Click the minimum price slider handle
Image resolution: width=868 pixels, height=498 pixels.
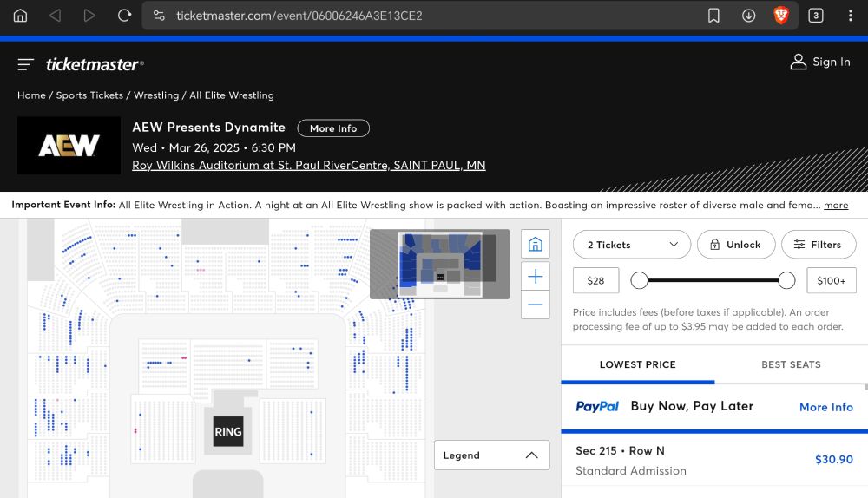click(639, 280)
